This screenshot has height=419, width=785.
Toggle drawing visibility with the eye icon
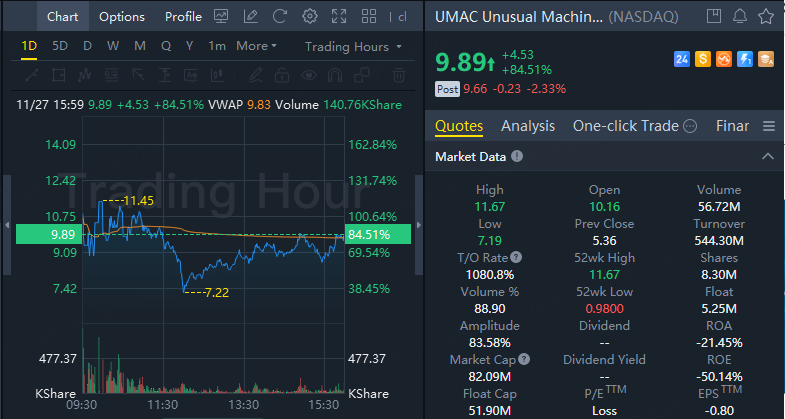tap(309, 76)
